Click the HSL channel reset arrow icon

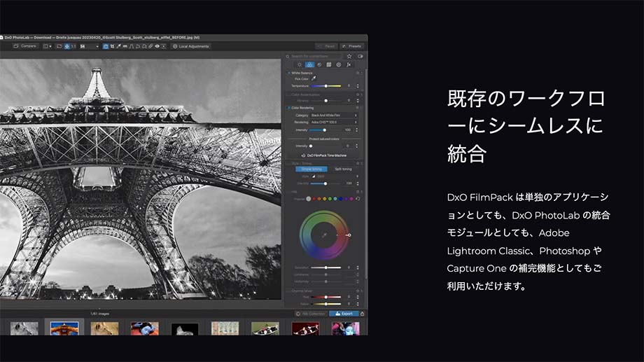358,199
